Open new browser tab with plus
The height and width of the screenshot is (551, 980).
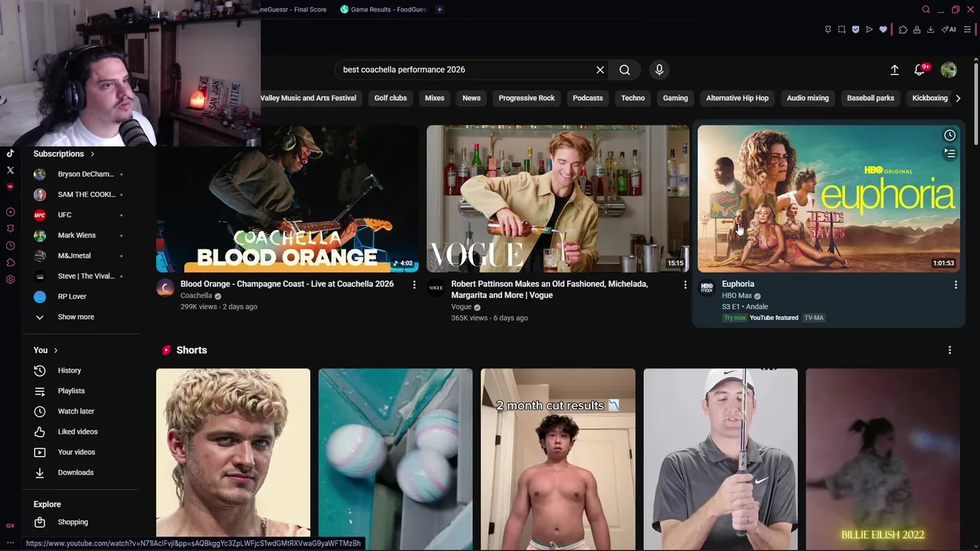pos(439,9)
